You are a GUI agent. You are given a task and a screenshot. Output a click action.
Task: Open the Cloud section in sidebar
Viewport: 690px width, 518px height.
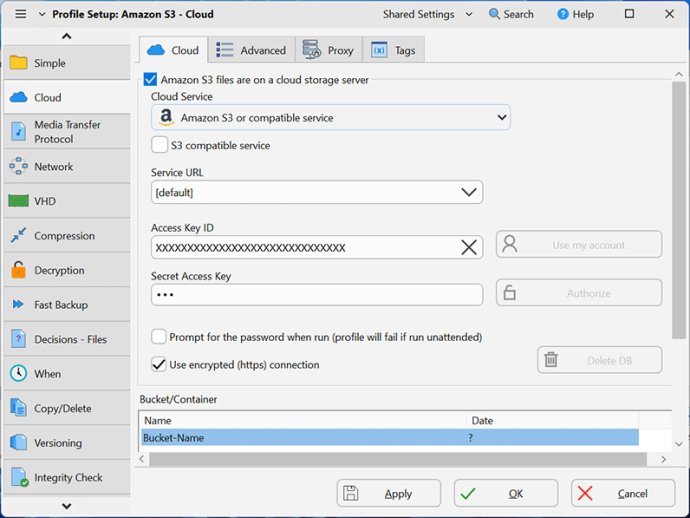coord(67,97)
